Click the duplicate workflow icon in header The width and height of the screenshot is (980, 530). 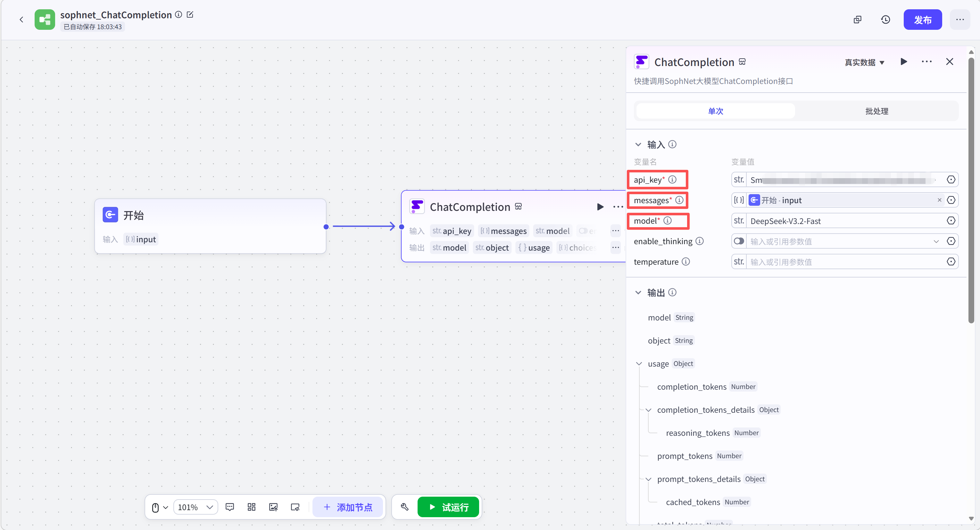857,20
